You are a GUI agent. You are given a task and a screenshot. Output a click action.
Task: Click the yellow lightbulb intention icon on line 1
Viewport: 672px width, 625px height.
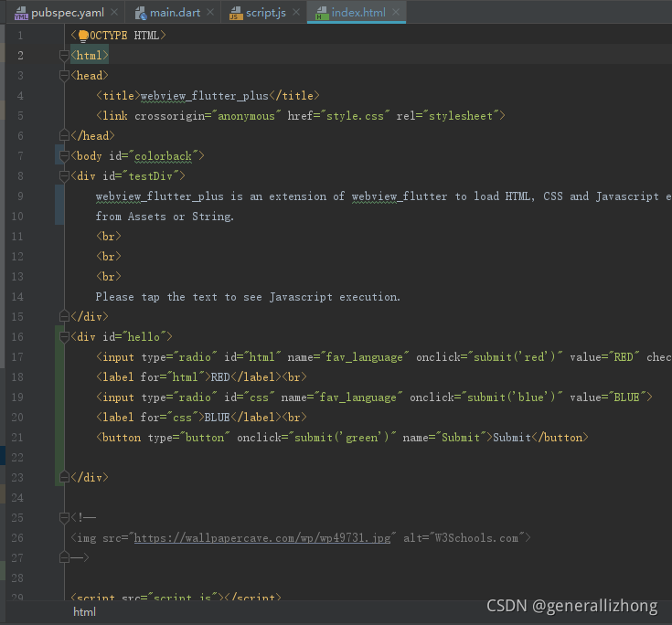pyautogui.click(x=83, y=36)
